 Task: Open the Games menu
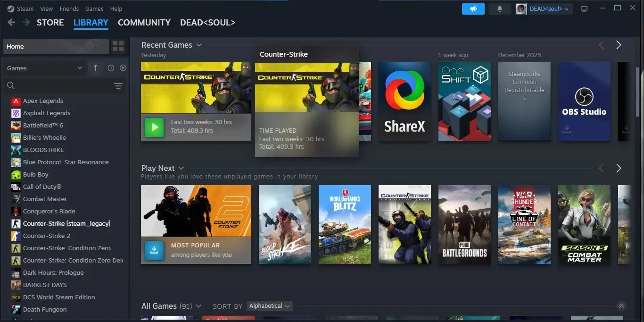(94, 8)
